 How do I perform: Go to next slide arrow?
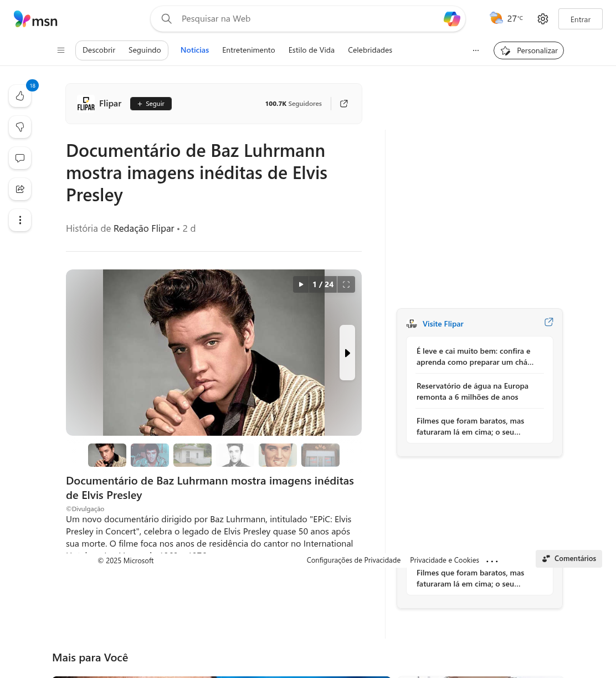click(347, 353)
